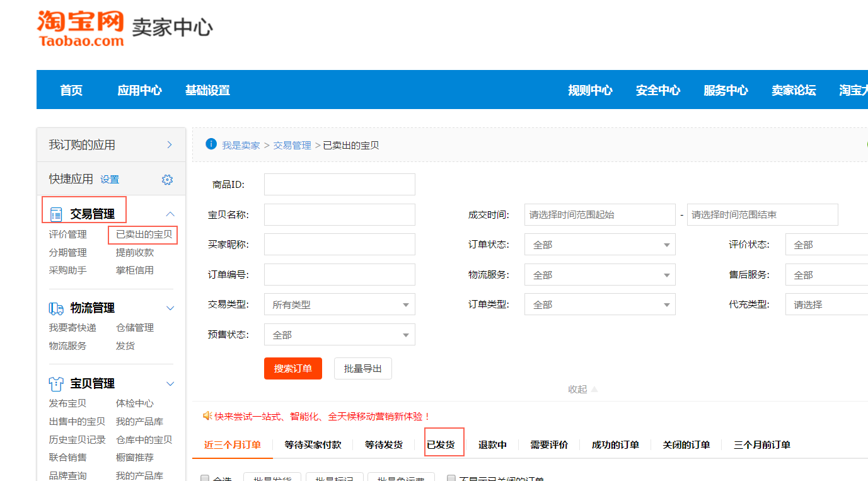
Task: Switch to the 等待发货 tab
Action: click(384, 444)
